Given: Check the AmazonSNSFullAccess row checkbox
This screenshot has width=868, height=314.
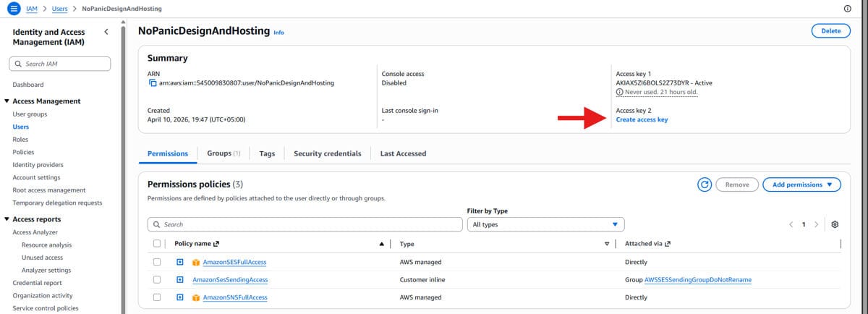Looking at the screenshot, I should pos(157,297).
